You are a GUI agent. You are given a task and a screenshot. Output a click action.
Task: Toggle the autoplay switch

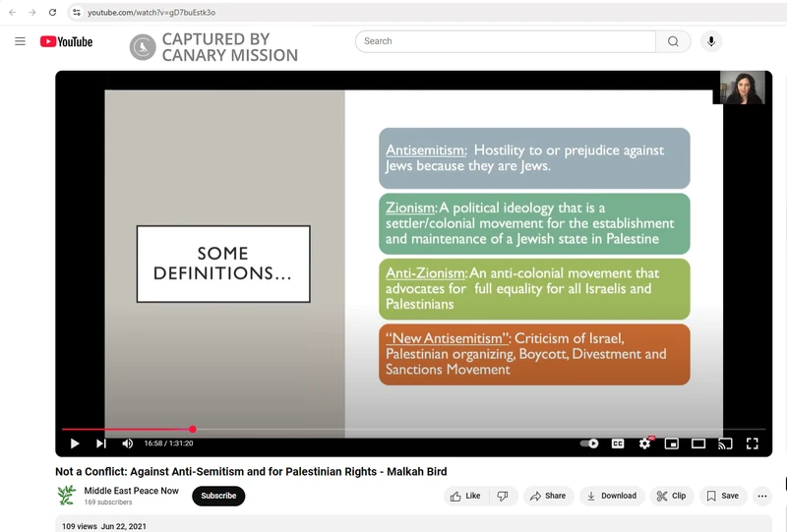coord(589,443)
